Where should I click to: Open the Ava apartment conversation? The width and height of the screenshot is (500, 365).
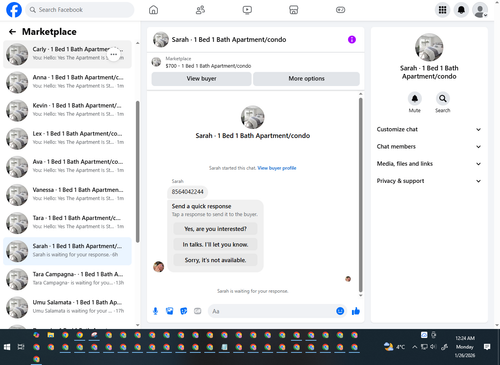pos(67,166)
